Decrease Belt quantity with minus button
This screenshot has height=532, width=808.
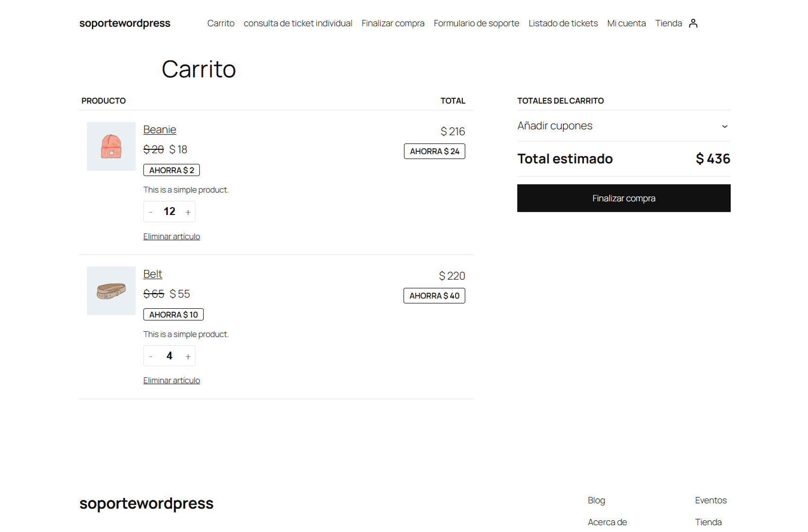click(151, 356)
